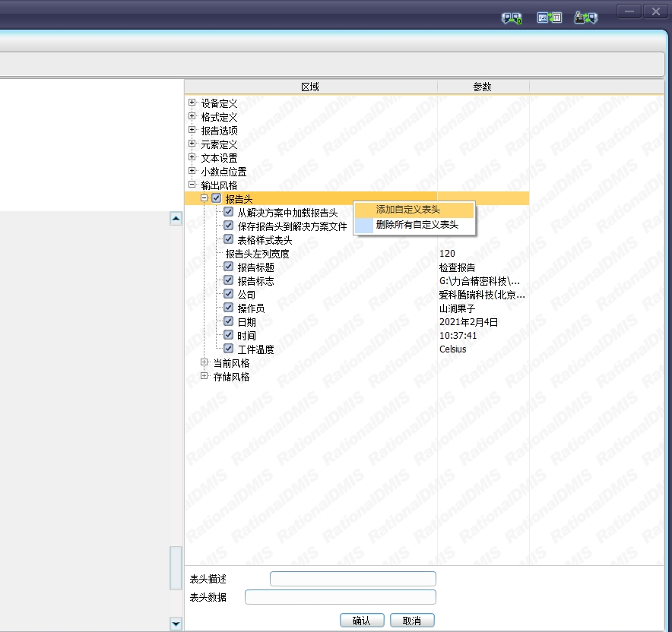Choose 添加自定义表头 from context menu
672x632 pixels.
click(x=414, y=210)
